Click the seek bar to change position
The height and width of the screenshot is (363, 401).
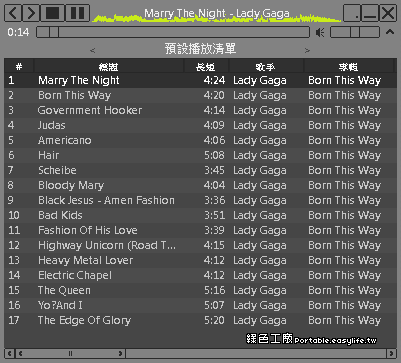[173, 32]
